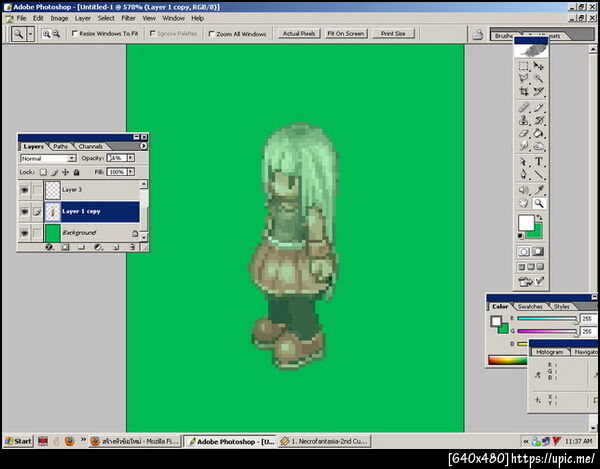600x469 pixels.
Task: Switch to the Channels tab
Action: tap(90, 146)
